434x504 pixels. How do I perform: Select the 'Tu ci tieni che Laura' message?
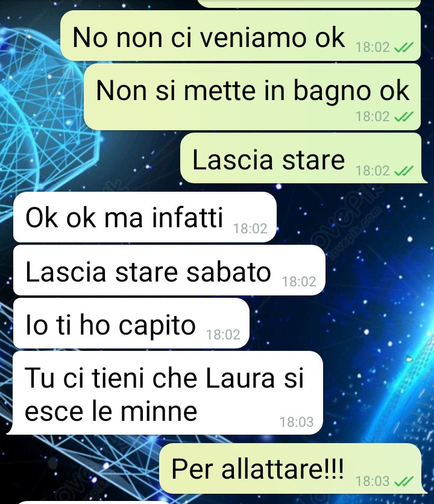click(x=166, y=393)
